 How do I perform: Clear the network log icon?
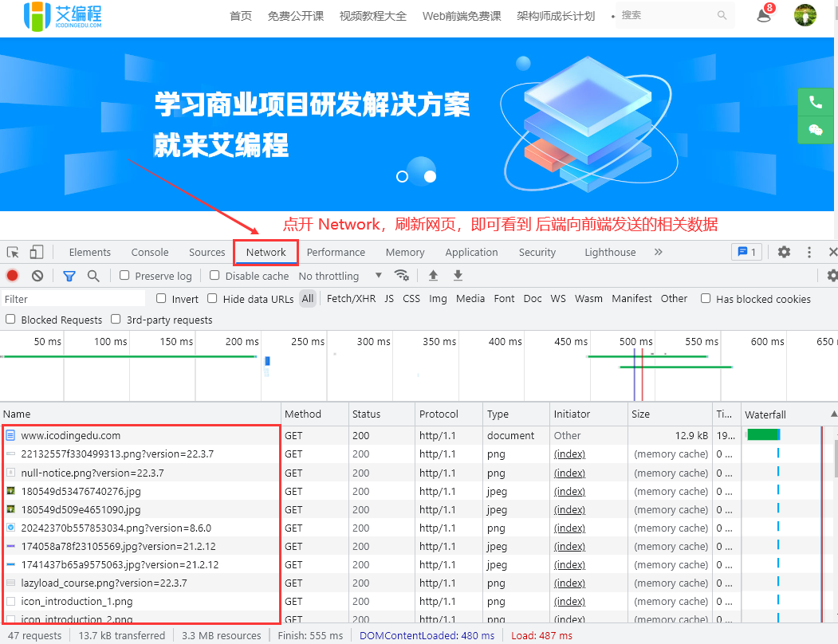pos(37,276)
